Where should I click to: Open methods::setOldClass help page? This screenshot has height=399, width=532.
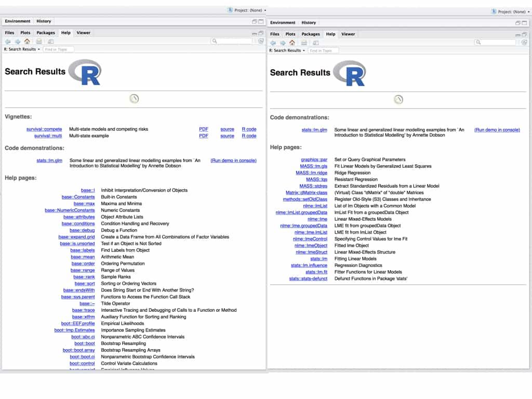point(305,199)
